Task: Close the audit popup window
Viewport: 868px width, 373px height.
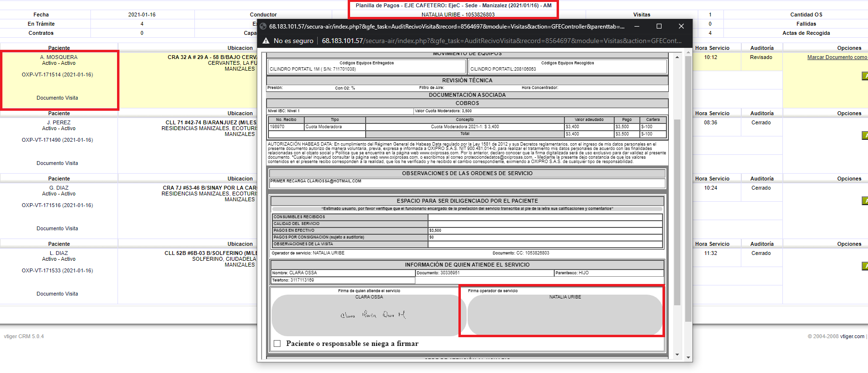Action: point(681,26)
